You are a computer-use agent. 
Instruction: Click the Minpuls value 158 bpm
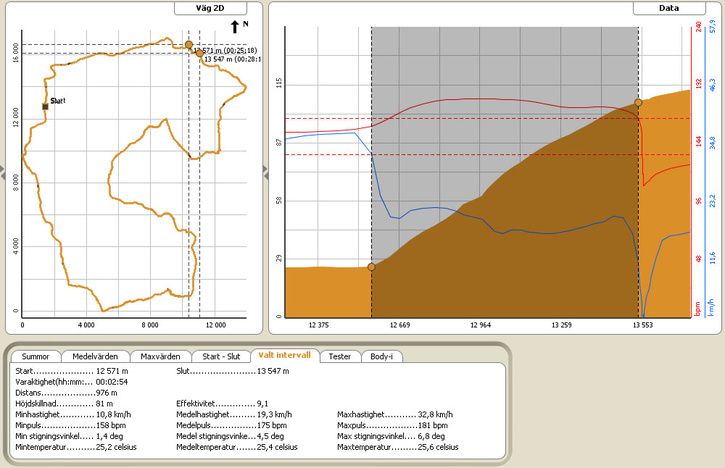click(x=111, y=425)
